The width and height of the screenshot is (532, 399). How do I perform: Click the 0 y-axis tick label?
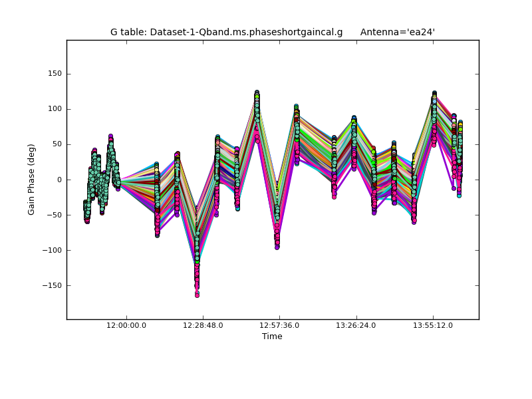[x=59, y=180]
